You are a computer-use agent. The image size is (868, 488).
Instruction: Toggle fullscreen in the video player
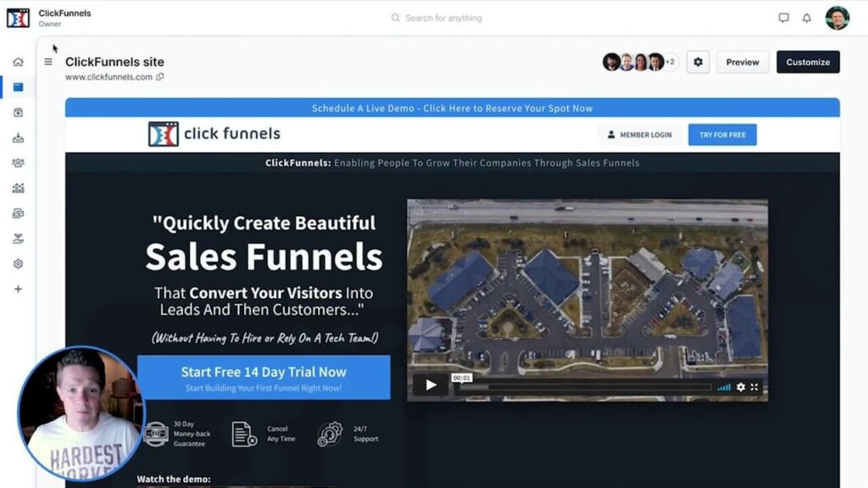coord(754,387)
